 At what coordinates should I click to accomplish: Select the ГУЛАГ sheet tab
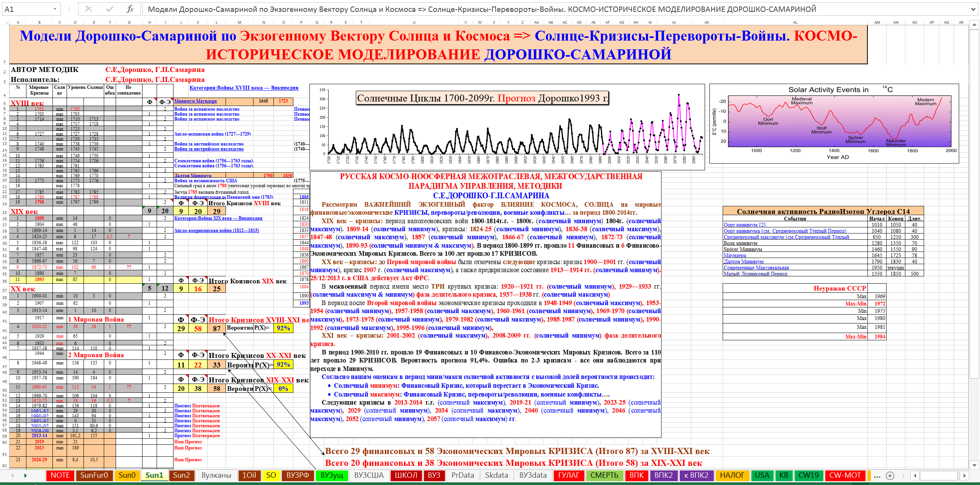click(x=568, y=475)
